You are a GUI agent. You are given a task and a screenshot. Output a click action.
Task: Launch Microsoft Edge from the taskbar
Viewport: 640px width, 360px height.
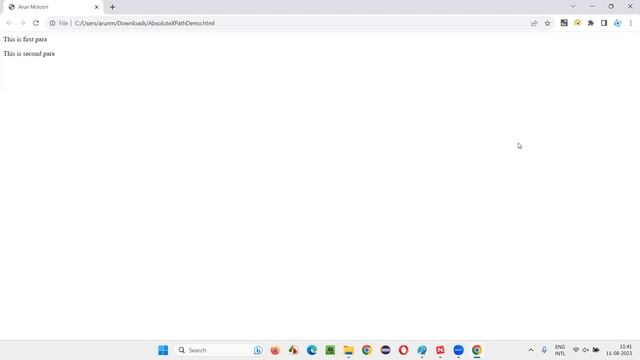coord(312,350)
